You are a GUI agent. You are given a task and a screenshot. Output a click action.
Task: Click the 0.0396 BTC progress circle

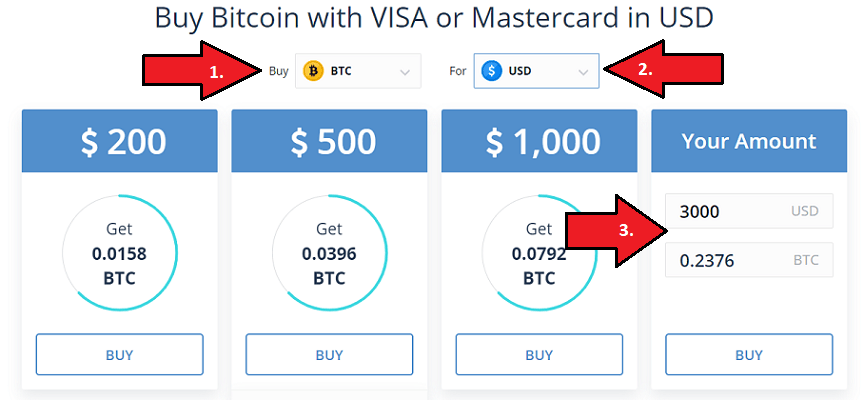click(x=329, y=253)
